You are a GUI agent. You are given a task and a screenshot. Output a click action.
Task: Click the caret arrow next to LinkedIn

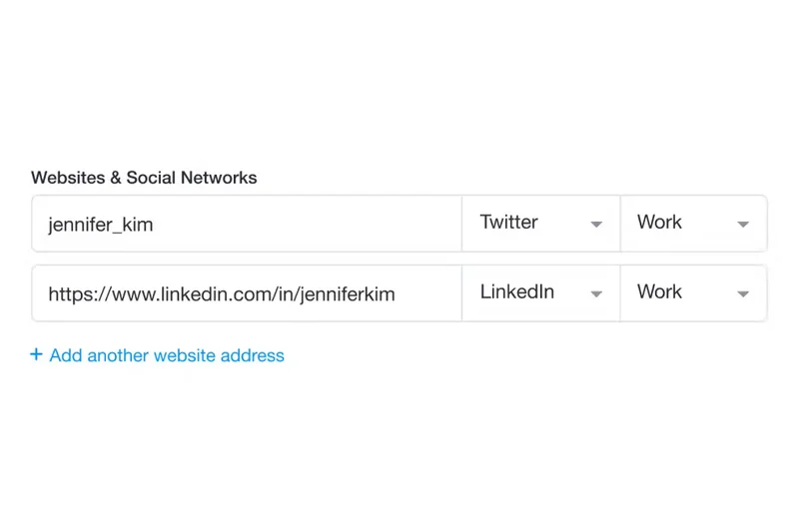tap(596, 294)
